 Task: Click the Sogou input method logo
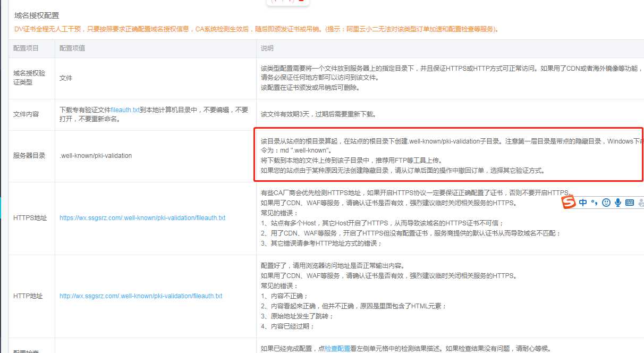pos(569,203)
